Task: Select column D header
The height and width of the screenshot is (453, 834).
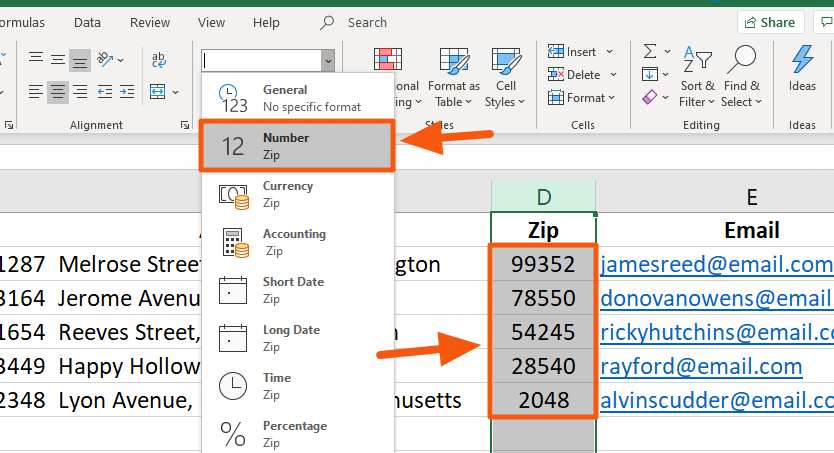Action: pos(543,196)
